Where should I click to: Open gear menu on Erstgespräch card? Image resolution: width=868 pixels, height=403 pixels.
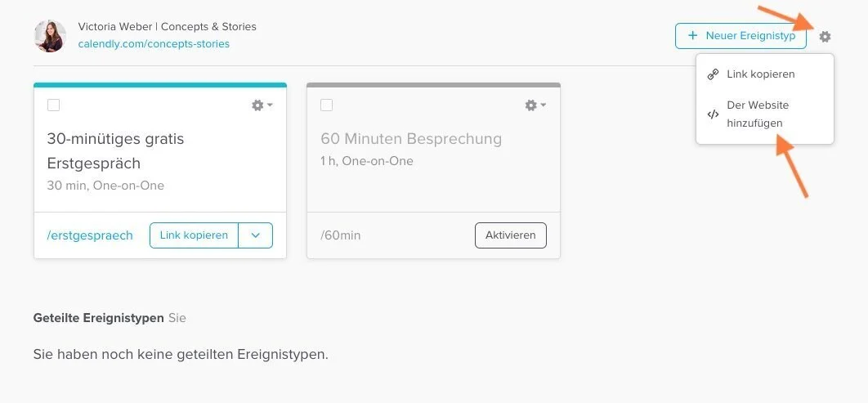[257, 105]
